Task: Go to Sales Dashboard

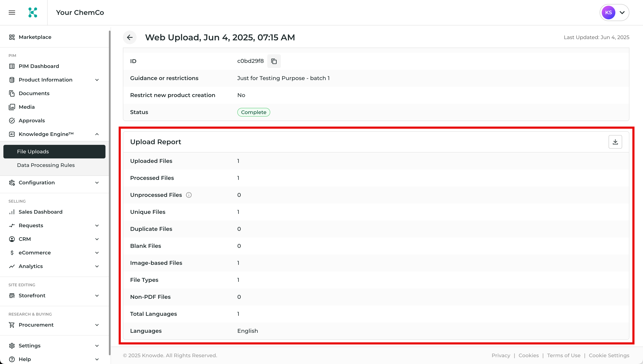Action: point(54,212)
